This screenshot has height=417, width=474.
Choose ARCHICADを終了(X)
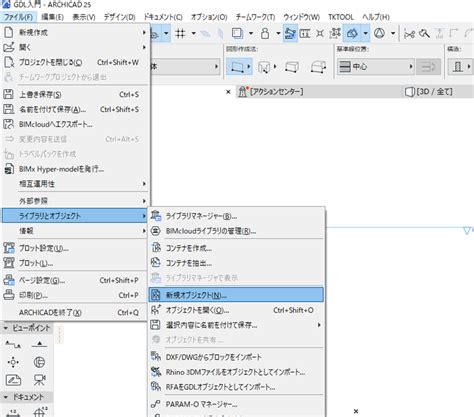pyautogui.click(x=75, y=313)
